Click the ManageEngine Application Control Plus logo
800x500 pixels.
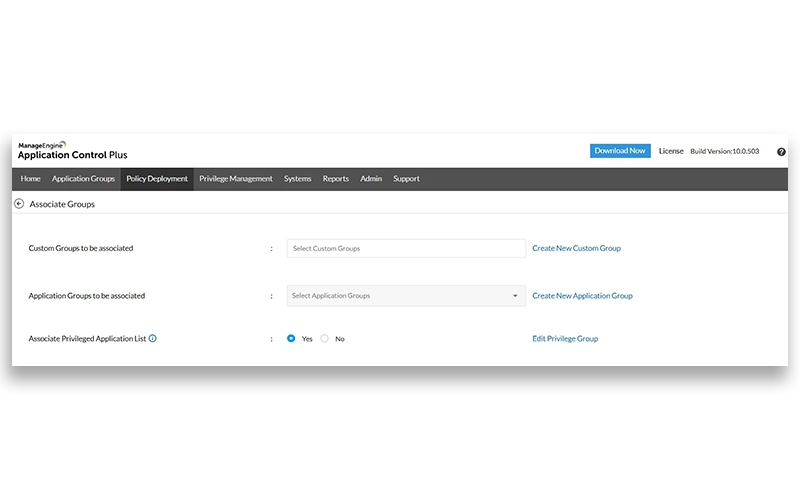pyautogui.click(x=72, y=151)
